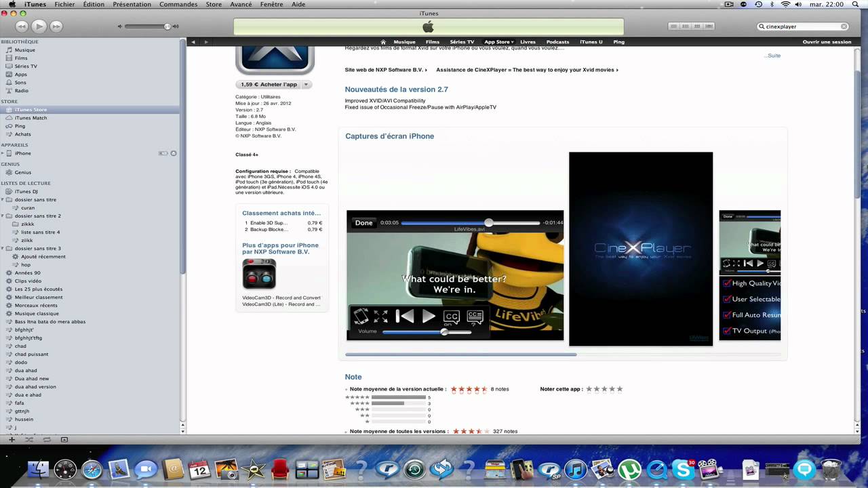868x488 pixels.
Task: Click the Wi-Fi icon in menu bar
Action: tap(786, 4)
